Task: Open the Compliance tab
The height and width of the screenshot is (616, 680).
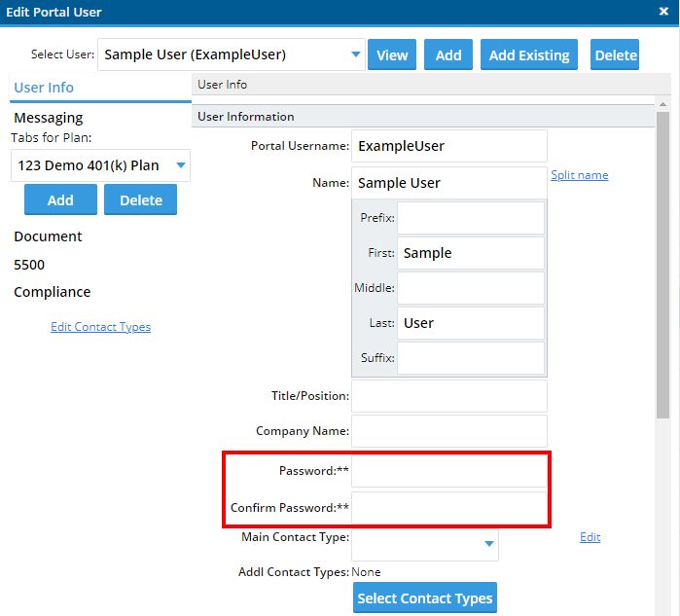Action: point(52,292)
